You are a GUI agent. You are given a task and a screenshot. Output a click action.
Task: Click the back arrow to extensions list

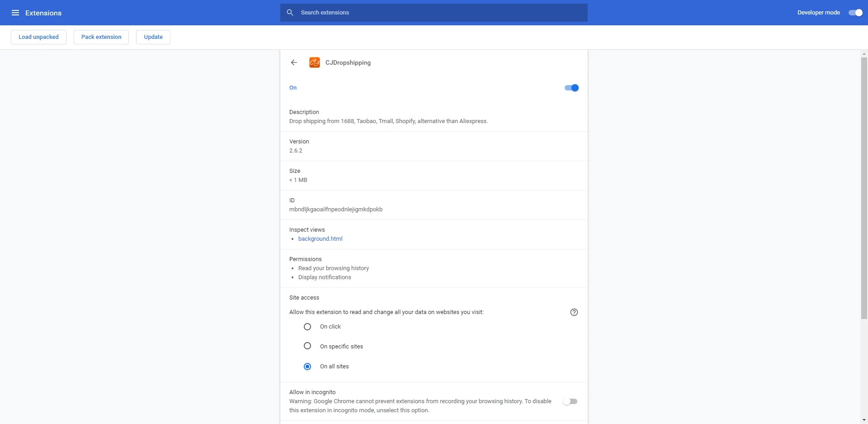click(294, 62)
